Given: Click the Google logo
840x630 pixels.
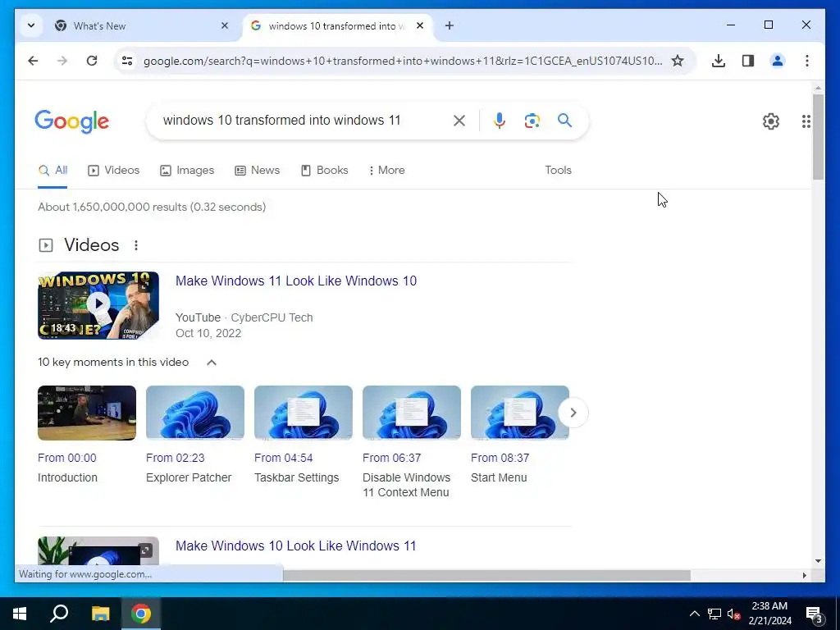Looking at the screenshot, I should click(x=72, y=121).
